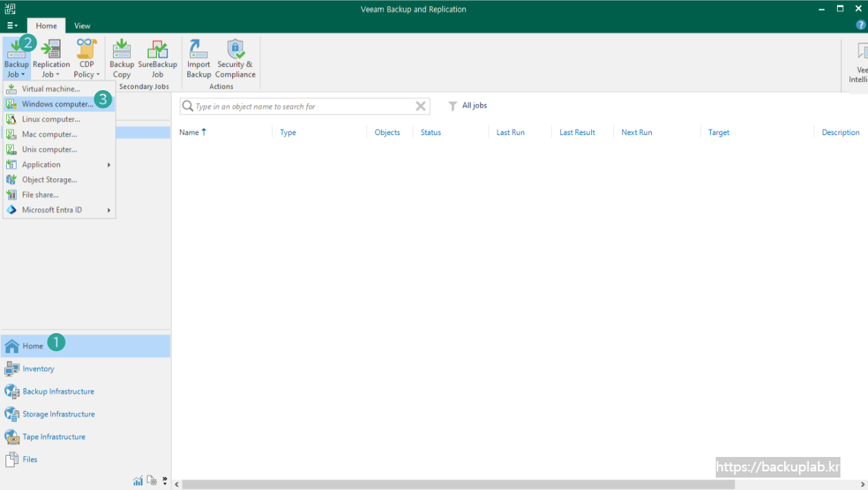
Task: Switch to the Home ribbon tab
Action: click(x=47, y=26)
